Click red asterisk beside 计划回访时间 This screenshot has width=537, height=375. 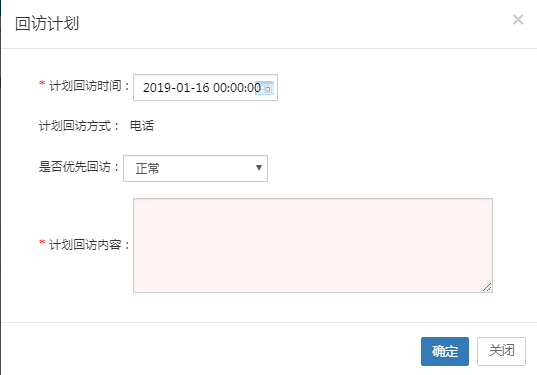(42, 84)
